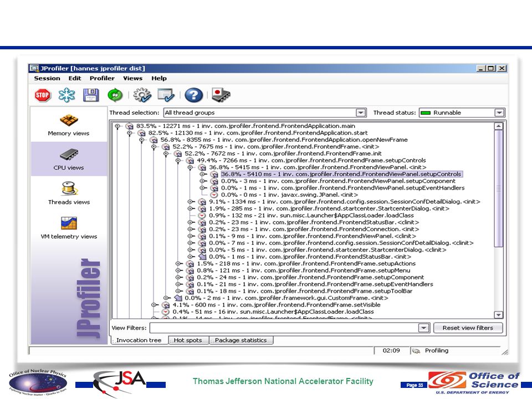Select 51 ms loadClass row
This screenshot has height=399, width=532.
(273, 311)
